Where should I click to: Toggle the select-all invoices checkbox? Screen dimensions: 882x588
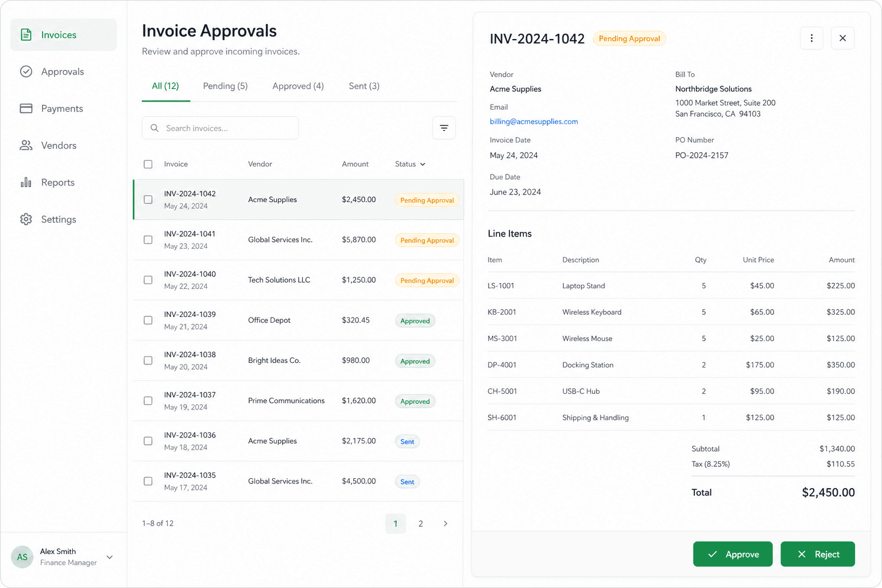pos(148,164)
